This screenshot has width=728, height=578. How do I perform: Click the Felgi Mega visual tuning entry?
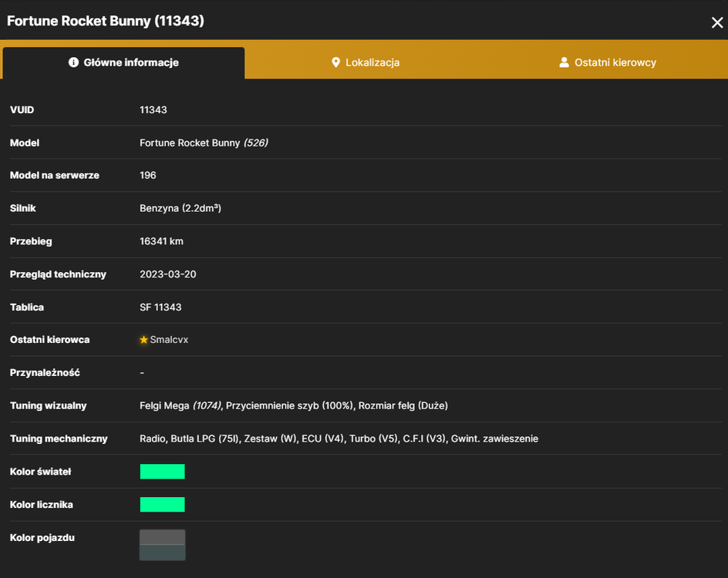(180, 405)
